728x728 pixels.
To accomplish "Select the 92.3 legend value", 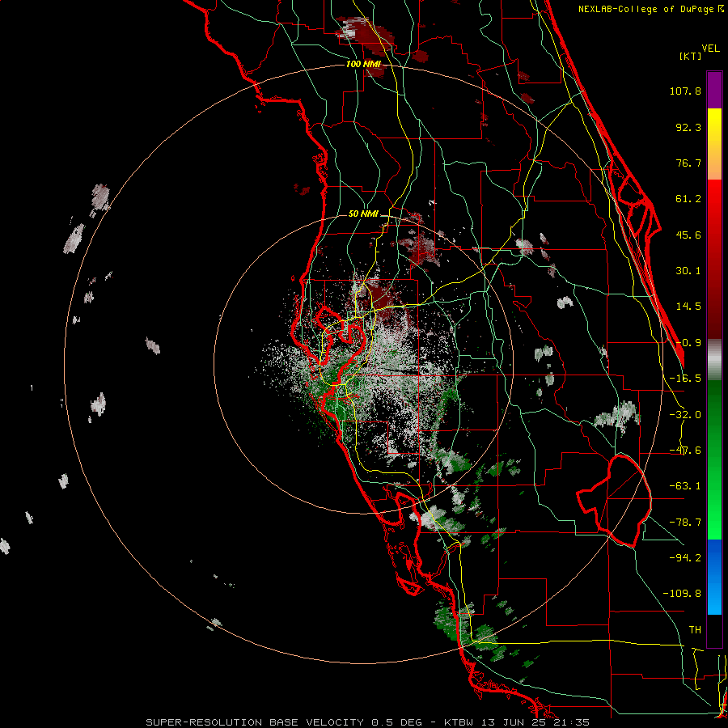I will pos(688,127).
